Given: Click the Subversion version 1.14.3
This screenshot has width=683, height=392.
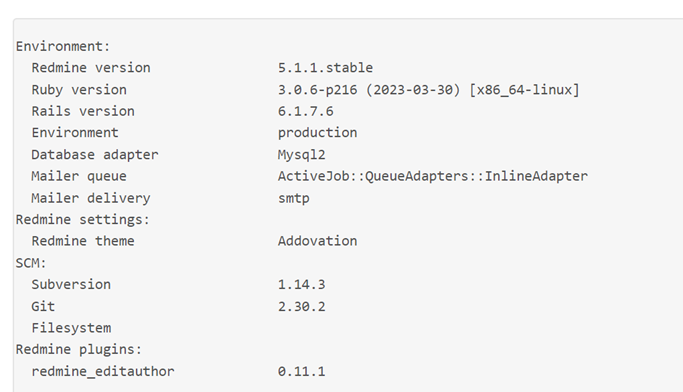Looking at the screenshot, I should tap(301, 284).
